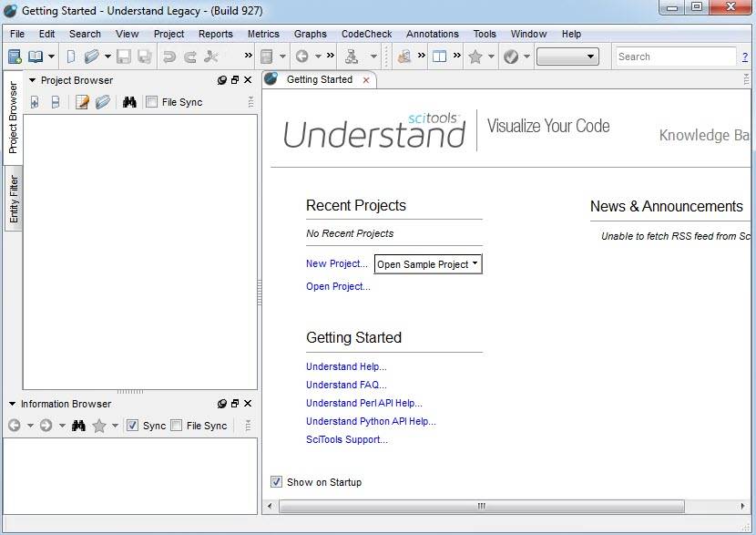Open the File menu
Image resolution: width=756 pixels, height=535 pixels.
(17, 34)
